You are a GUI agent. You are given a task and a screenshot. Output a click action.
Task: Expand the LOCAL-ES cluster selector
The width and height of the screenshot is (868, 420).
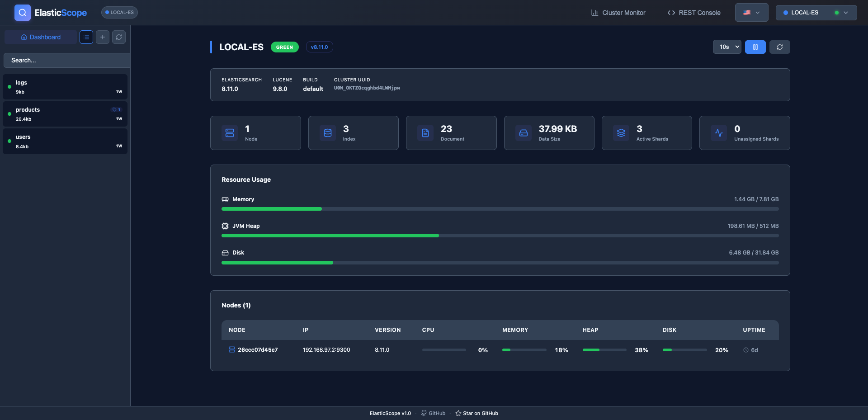816,13
